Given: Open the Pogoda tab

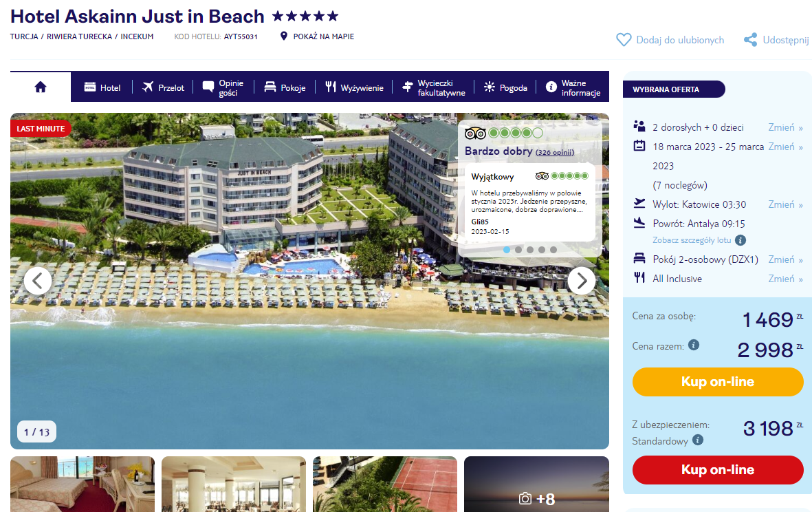Looking at the screenshot, I should tap(505, 87).
